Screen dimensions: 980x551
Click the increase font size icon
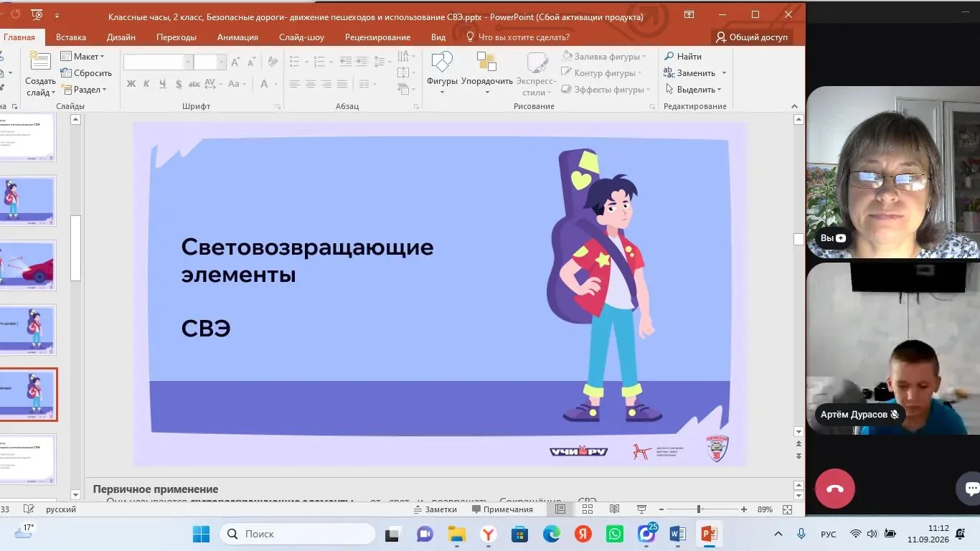click(235, 63)
